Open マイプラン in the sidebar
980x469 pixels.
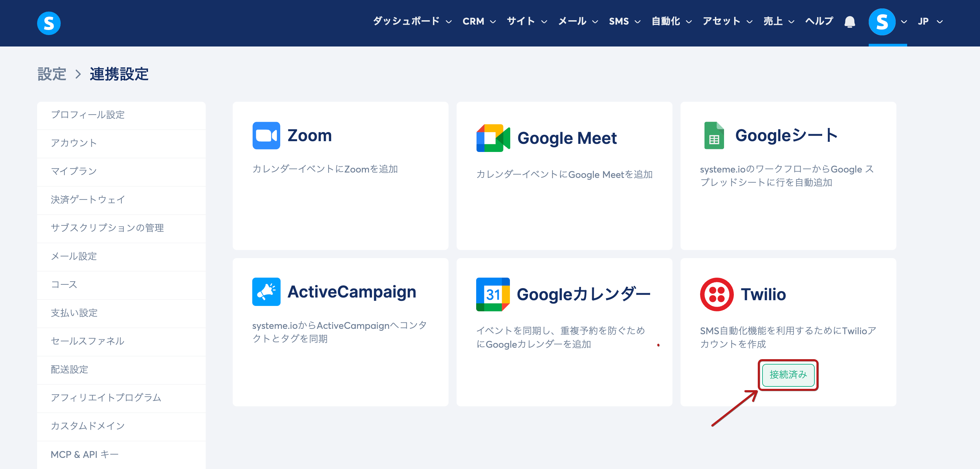coord(121,171)
